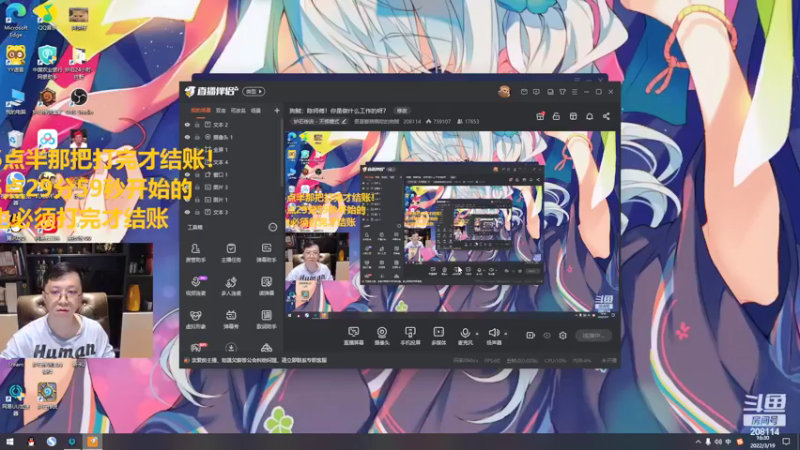Open the 歌词助手 lyrics assistant tool
This screenshot has width=800, height=450.
pos(266,319)
